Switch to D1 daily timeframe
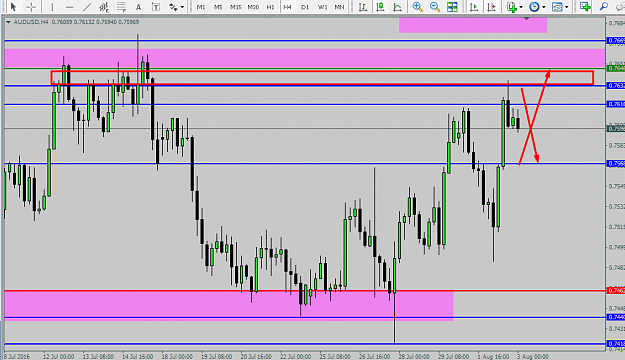Image resolution: width=625 pixels, height=360 pixels. pyautogui.click(x=305, y=7)
